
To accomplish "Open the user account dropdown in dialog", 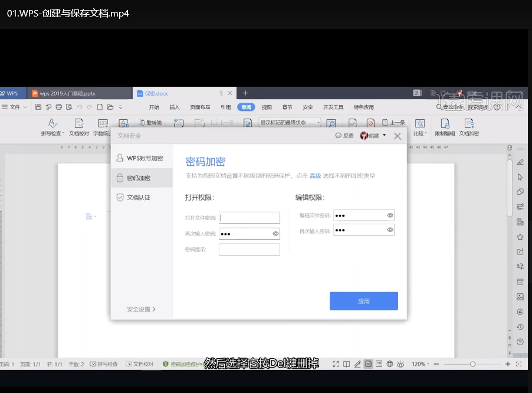I will pyautogui.click(x=385, y=135).
